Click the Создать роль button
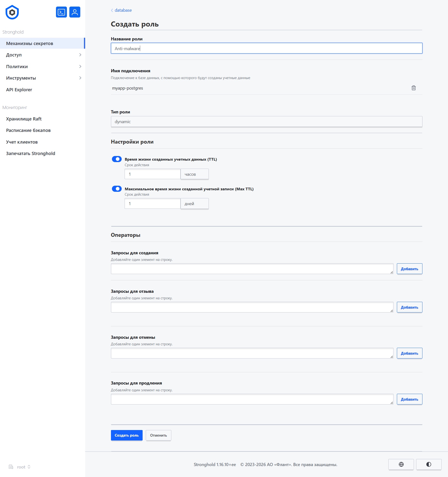The image size is (448, 477). point(127,435)
